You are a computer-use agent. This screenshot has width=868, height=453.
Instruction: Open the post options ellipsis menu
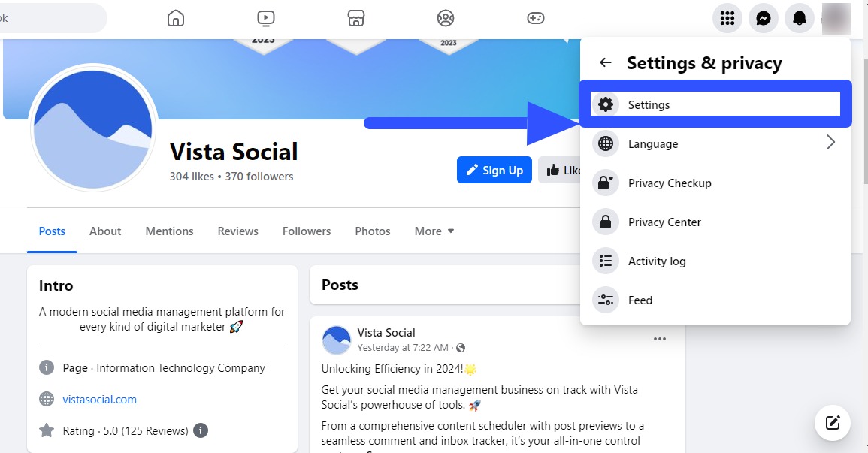coord(660,339)
